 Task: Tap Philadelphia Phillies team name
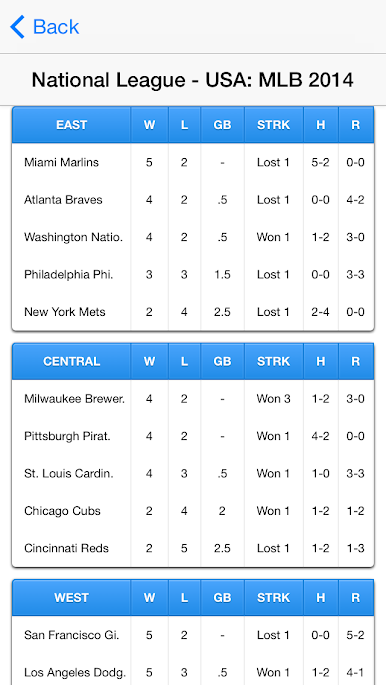[69, 275]
